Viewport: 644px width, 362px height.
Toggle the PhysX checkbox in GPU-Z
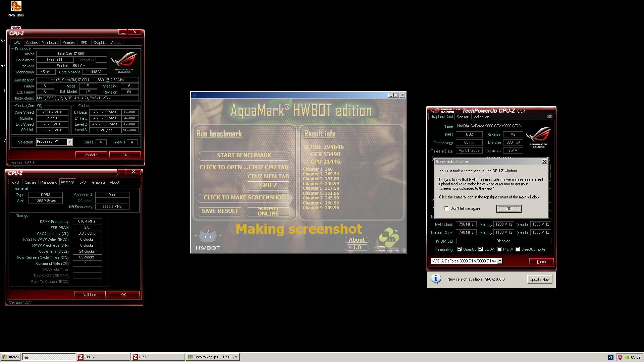pyautogui.click(x=499, y=249)
